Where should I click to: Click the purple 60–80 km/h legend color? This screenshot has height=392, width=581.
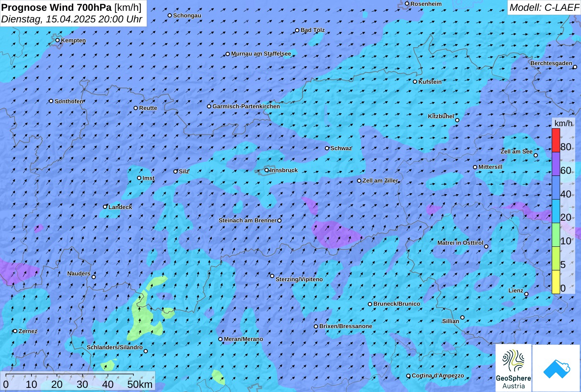click(556, 164)
